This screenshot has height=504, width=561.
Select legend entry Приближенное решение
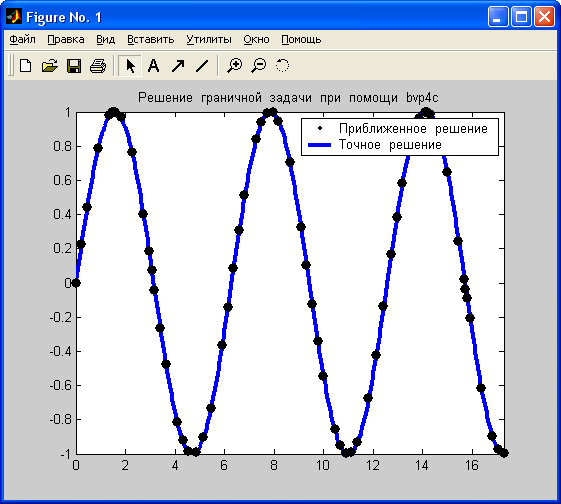pos(413,128)
